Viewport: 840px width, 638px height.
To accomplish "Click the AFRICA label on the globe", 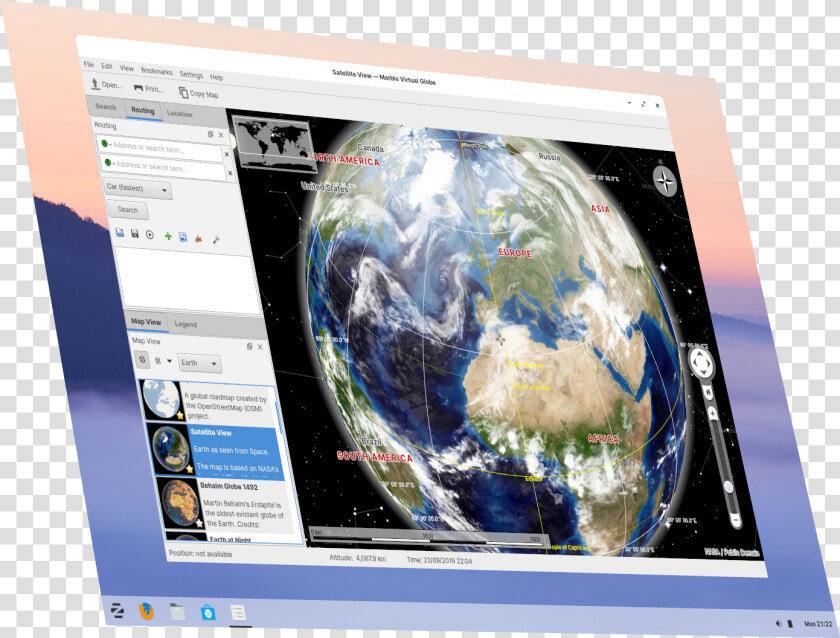I will tap(603, 439).
